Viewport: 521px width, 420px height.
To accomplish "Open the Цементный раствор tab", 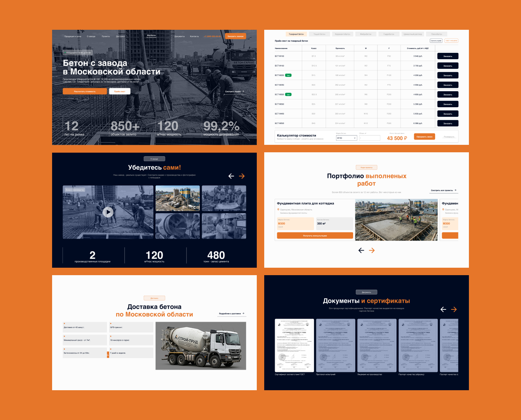I will pos(413,34).
